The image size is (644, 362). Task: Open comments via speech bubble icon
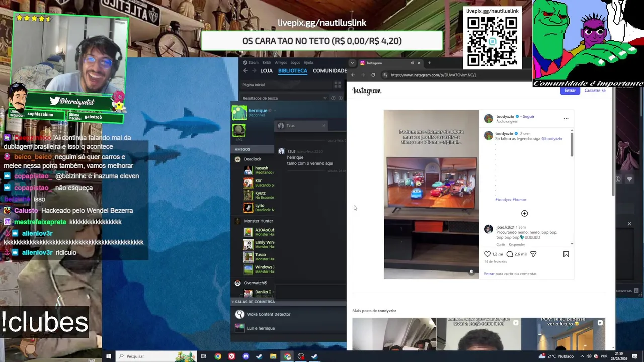tap(510, 254)
